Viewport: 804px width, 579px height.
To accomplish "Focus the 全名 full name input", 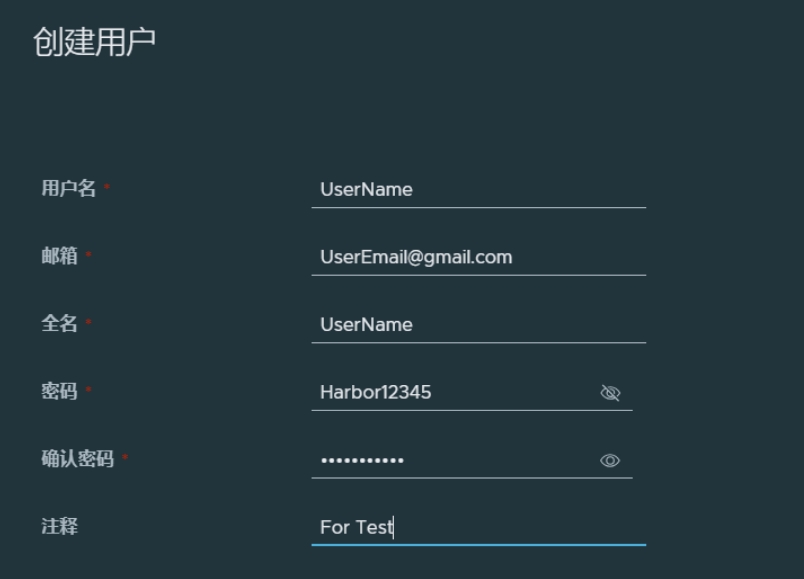I will pos(478,325).
